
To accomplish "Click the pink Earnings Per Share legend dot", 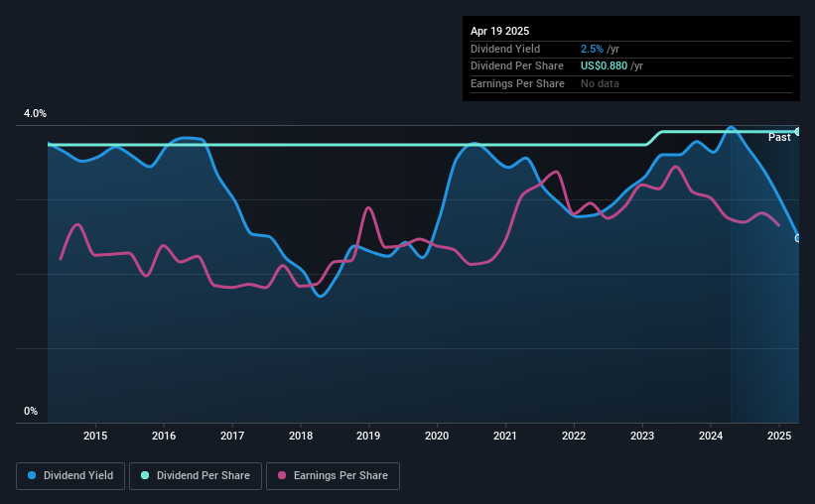I will (x=282, y=475).
